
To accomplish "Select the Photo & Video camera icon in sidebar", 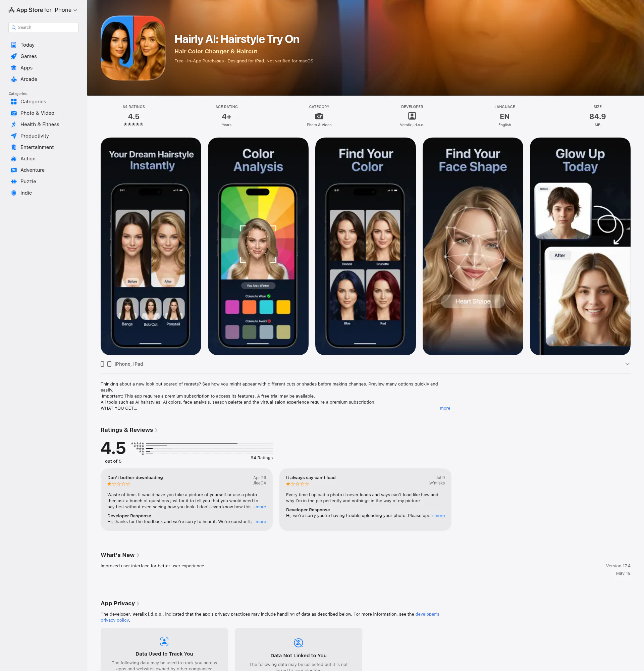I will click(14, 113).
